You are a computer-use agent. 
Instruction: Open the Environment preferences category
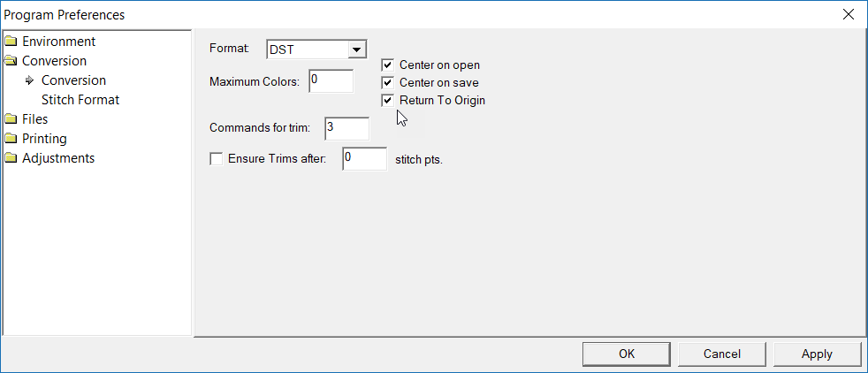point(58,42)
